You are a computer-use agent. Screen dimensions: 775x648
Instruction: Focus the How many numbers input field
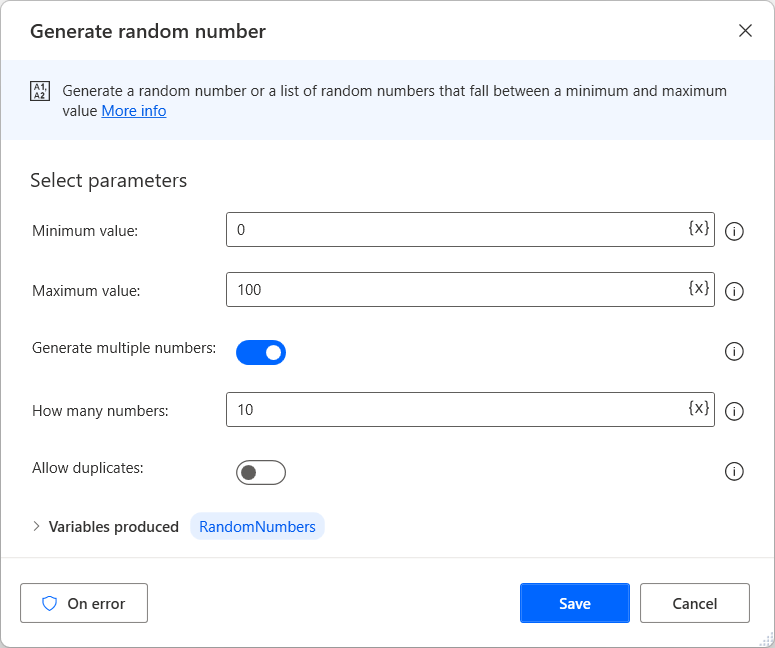pos(455,410)
